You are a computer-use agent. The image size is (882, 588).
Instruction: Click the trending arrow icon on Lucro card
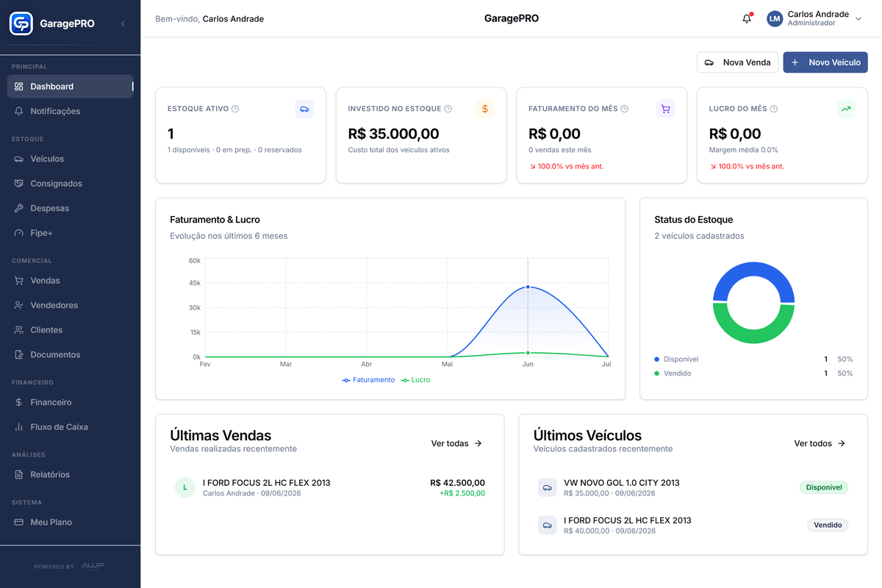click(x=846, y=109)
